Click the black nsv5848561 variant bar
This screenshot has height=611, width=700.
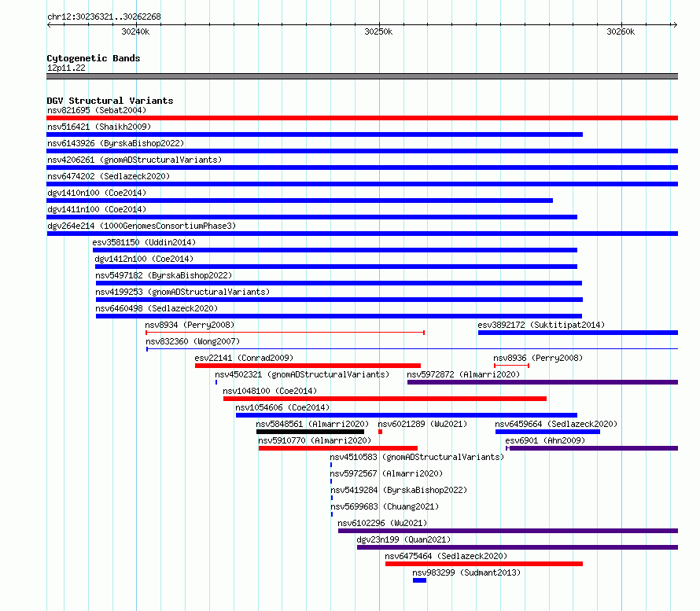click(310, 432)
